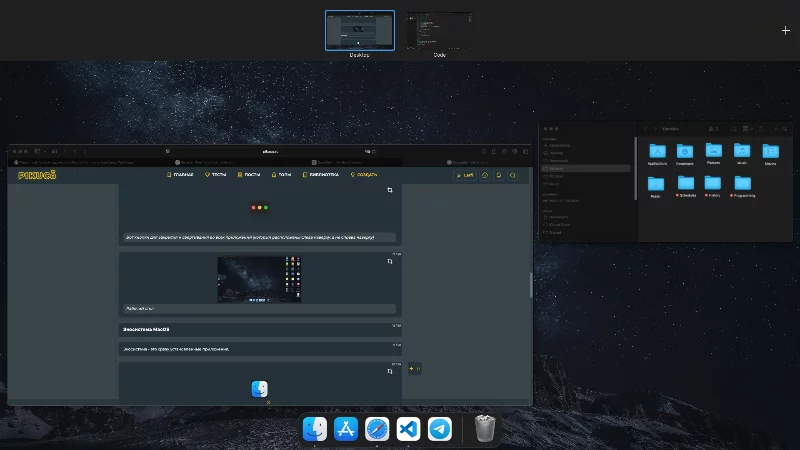Open ТЕСТЫ in Pikuco navigation
This screenshot has height=450, width=800.
pyautogui.click(x=215, y=174)
